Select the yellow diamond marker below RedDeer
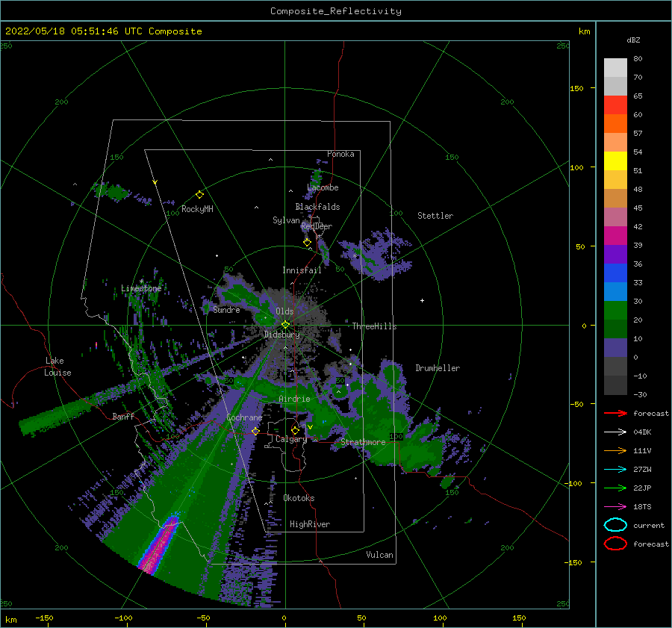The height and width of the screenshot is (628, 672). [x=307, y=243]
